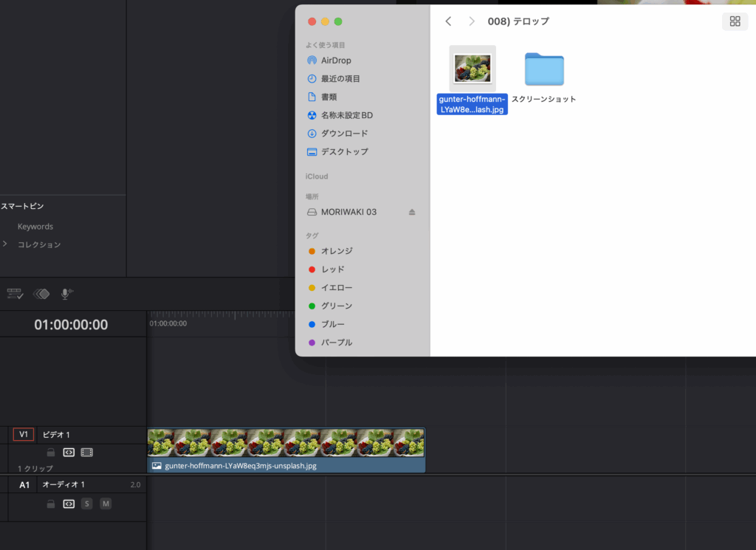This screenshot has width=756, height=550.
Task: Switch Finder to icon grid view
Action: click(x=734, y=21)
